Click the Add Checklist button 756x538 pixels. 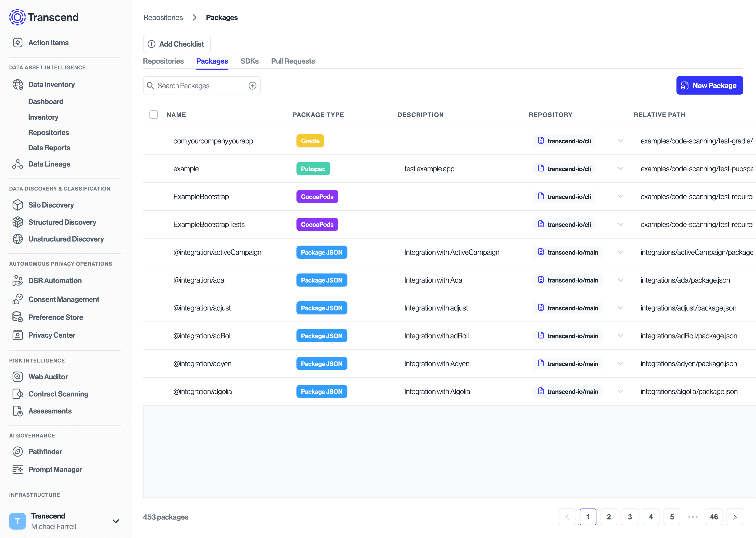pyautogui.click(x=177, y=44)
